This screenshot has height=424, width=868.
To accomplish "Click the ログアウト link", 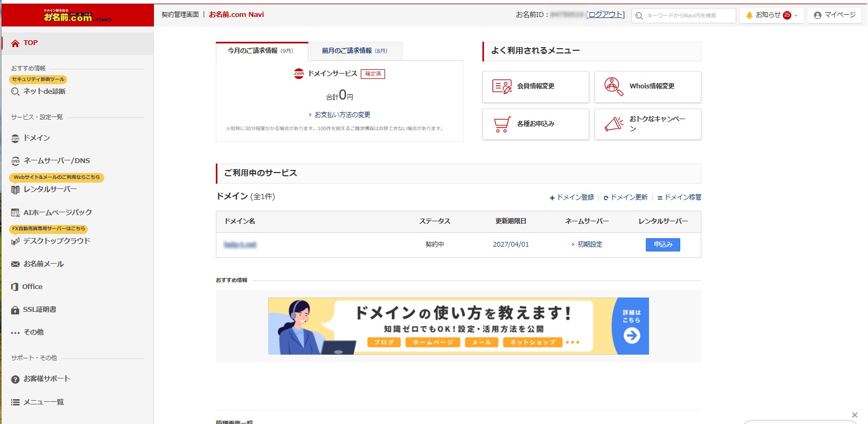I will pyautogui.click(x=606, y=15).
